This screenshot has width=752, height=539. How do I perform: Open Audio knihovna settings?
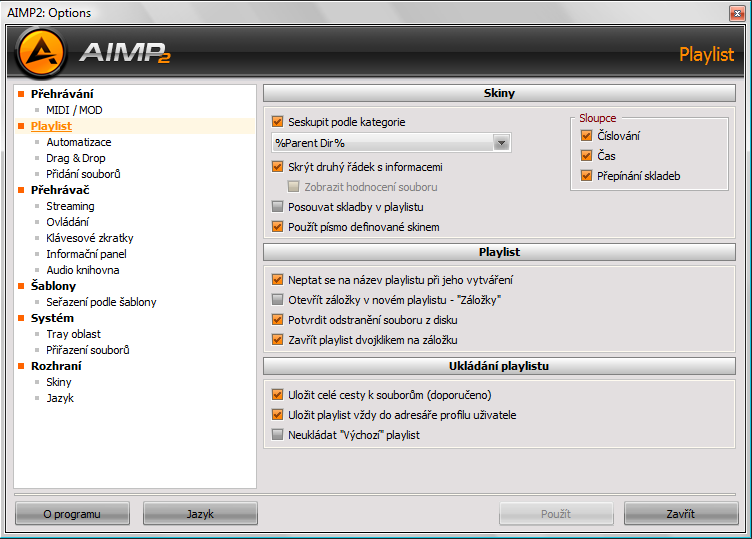(82, 270)
